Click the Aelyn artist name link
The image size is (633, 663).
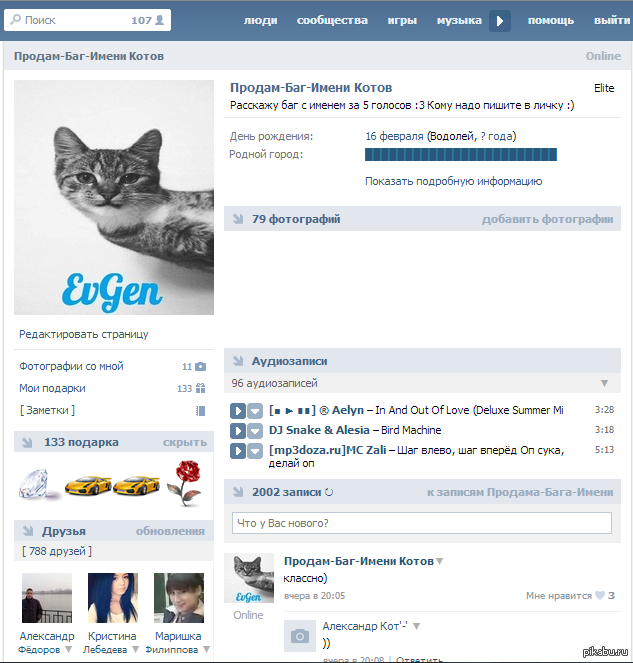tap(348, 410)
